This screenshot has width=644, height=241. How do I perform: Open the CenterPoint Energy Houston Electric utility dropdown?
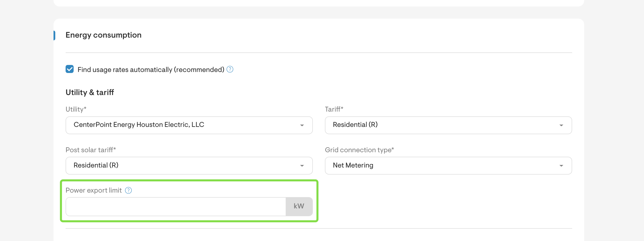[176, 125]
